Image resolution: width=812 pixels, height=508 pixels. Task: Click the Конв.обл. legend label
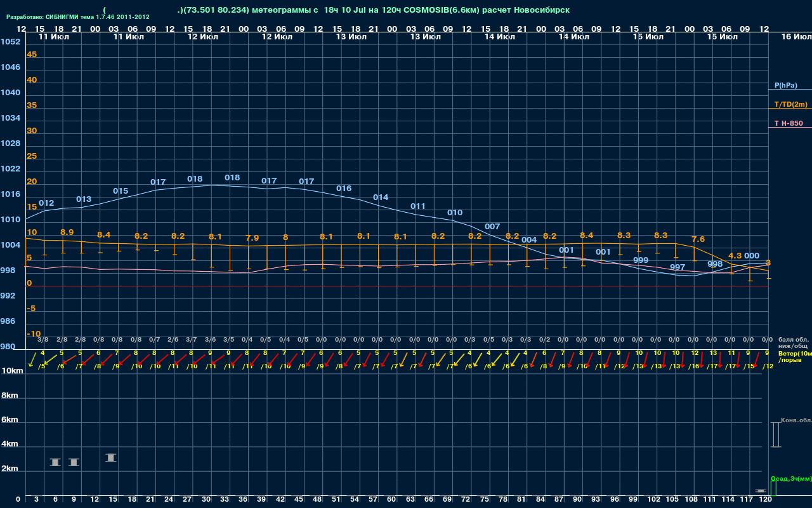coord(796,420)
